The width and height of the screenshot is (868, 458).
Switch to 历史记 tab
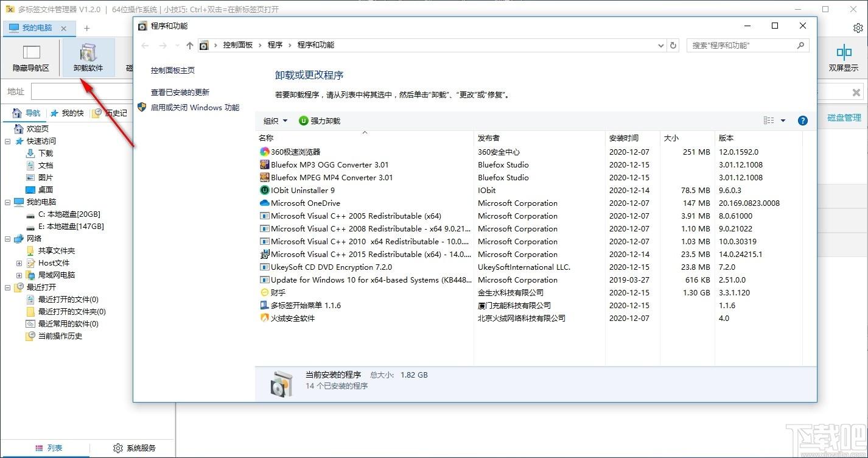110,113
